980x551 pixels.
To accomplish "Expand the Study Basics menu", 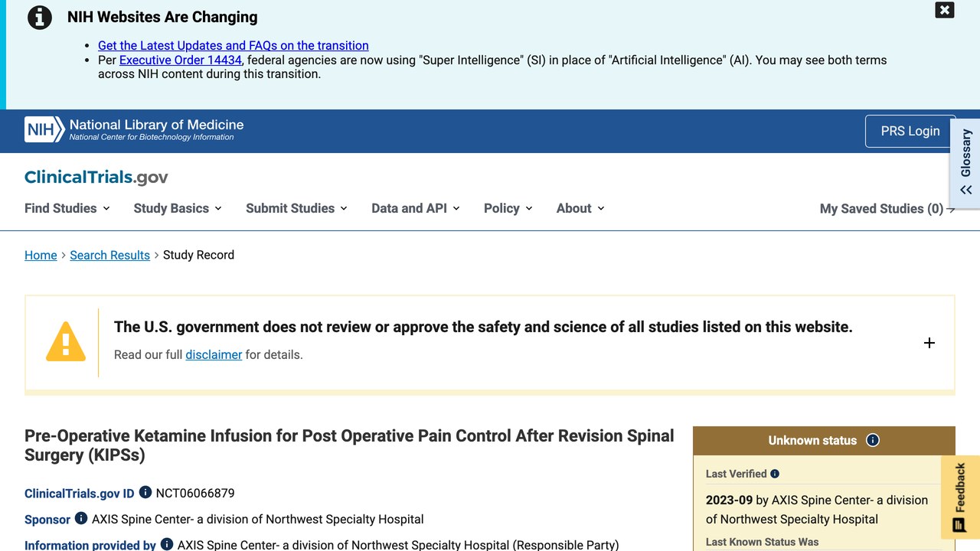I will pos(178,208).
